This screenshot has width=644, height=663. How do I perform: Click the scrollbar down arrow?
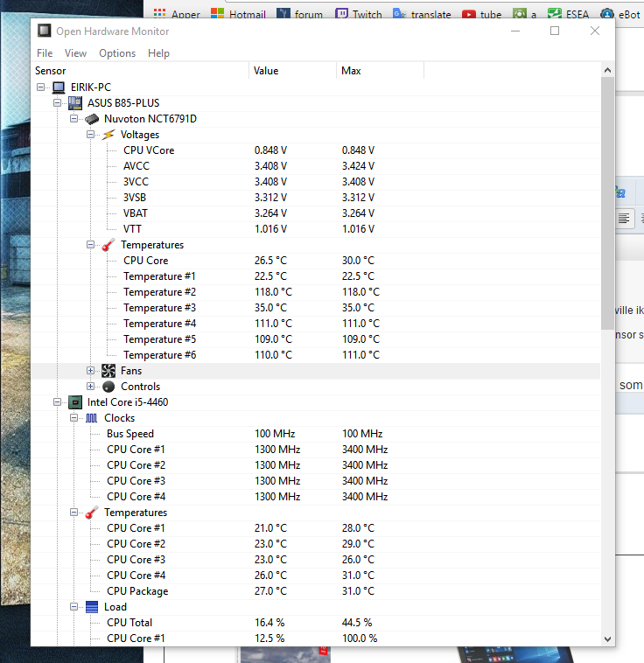click(607, 639)
